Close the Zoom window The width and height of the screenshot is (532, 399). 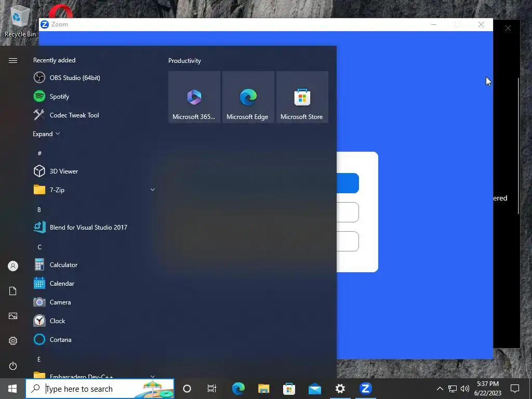pyautogui.click(x=481, y=24)
